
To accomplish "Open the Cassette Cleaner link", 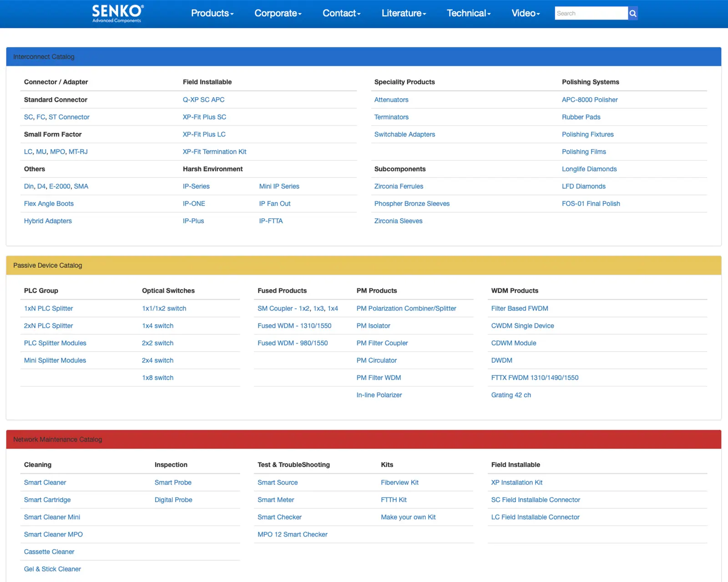I will pyautogui.click(x=49, y=552).
